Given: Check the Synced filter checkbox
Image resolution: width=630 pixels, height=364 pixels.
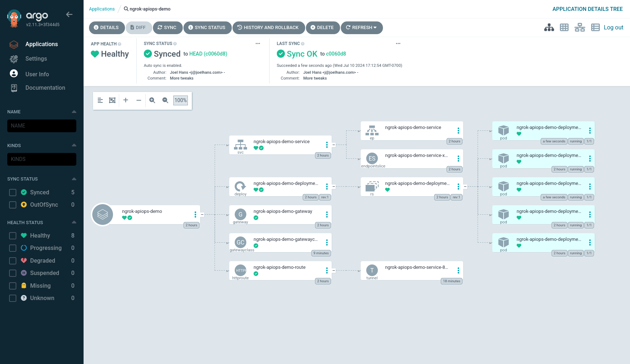Looking at the screenshot, I should click(x=12, y=192).
